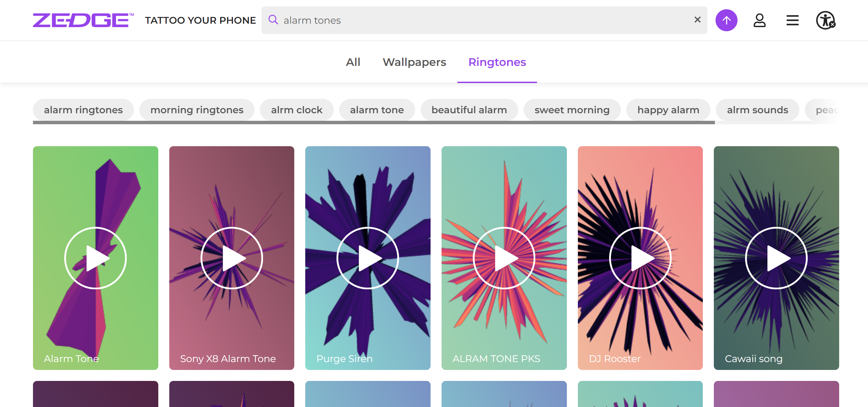Click the purple upload arrow button
The width and height of the screenshot is (868, 407).
tap(726, 20)
